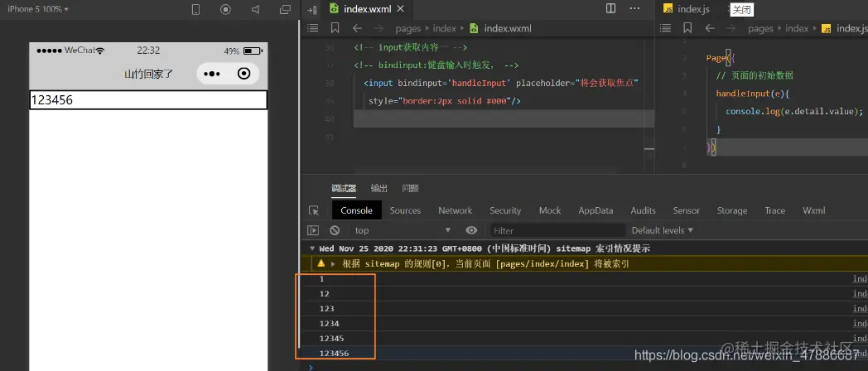Click the inspect element cursor icon
Viewport: 868px width, 371px height.
(x=314, y=210)
